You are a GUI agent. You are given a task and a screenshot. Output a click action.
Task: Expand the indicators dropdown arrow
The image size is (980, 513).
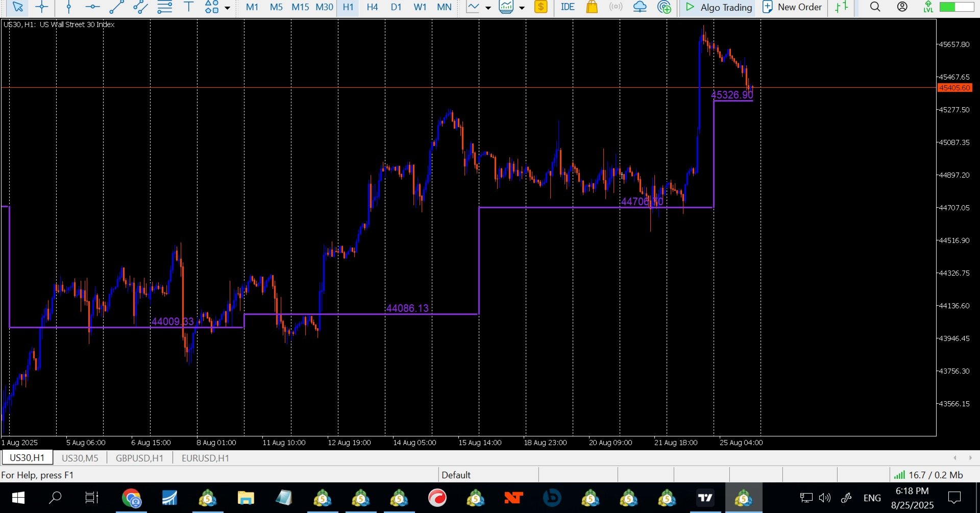click(x=522, y=8)
